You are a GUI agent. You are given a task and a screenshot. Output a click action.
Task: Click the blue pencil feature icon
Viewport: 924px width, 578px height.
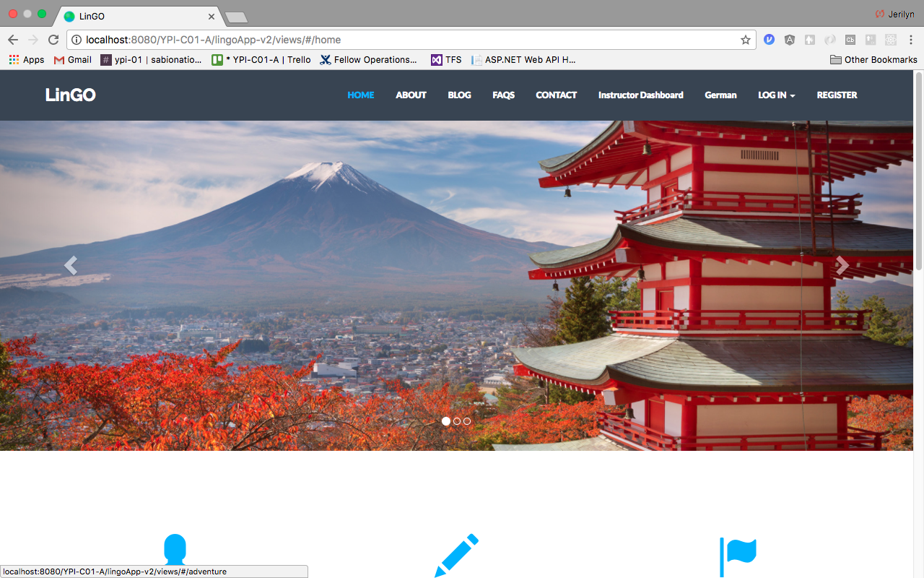coord(456,555)
